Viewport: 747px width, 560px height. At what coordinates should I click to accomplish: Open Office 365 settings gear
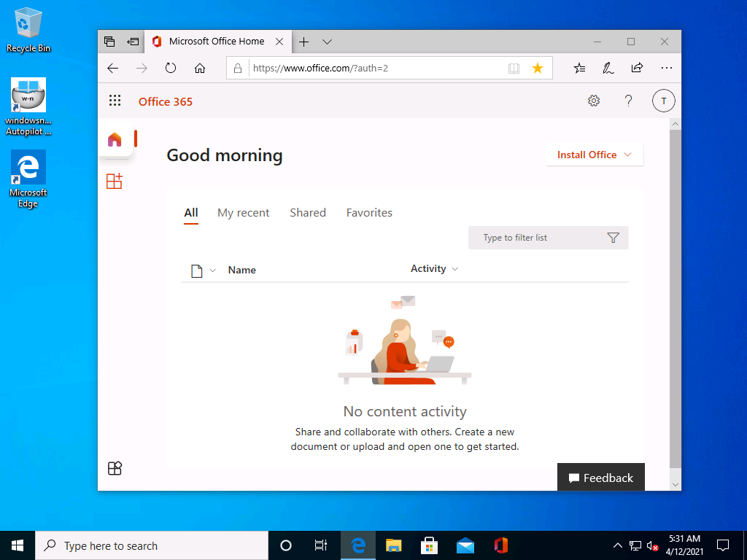pyautogui.click(x=594, y=101)
